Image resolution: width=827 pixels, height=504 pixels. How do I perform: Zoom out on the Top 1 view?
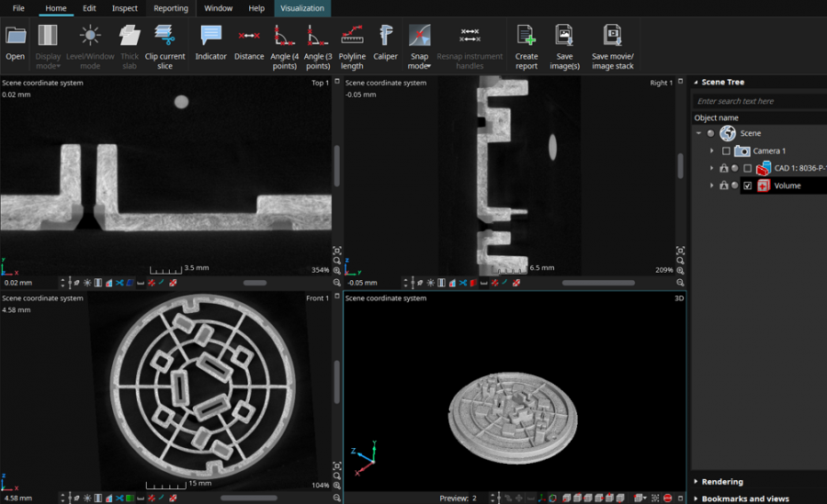337,283
